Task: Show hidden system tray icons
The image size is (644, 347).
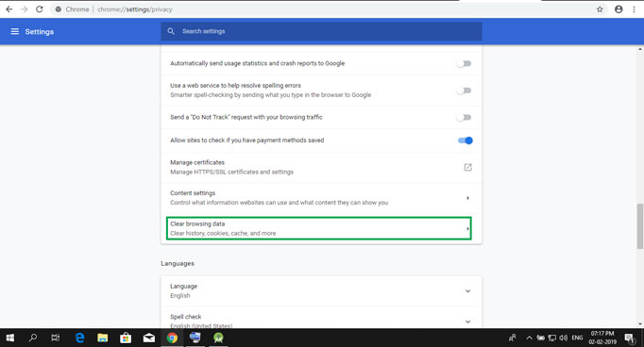Action: click(530, 338)
